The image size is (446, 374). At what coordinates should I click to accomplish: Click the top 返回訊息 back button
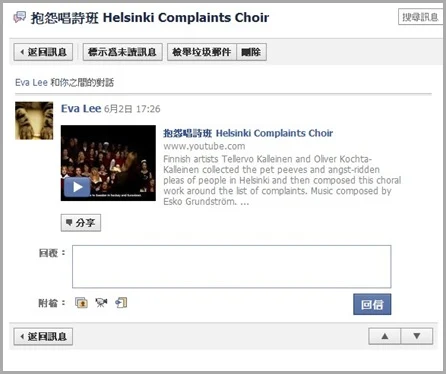point(43,52)
